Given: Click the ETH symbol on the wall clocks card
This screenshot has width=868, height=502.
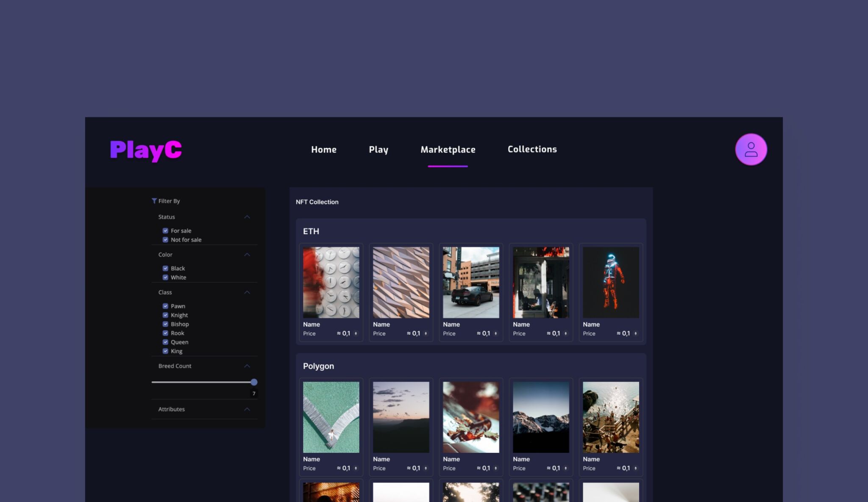Looking at the screenshot, I should pos(356,333).
